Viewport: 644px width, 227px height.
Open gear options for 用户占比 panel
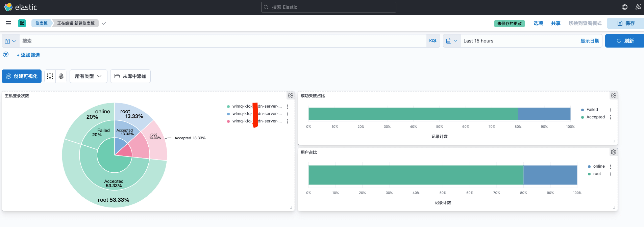click(x=614, y=152)
